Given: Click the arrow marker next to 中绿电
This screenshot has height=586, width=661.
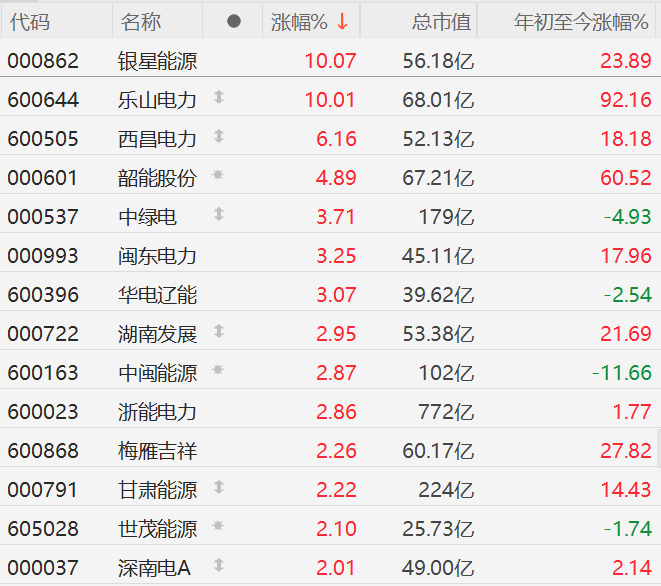Looking at the screenshot, I should tap(218, 214).
